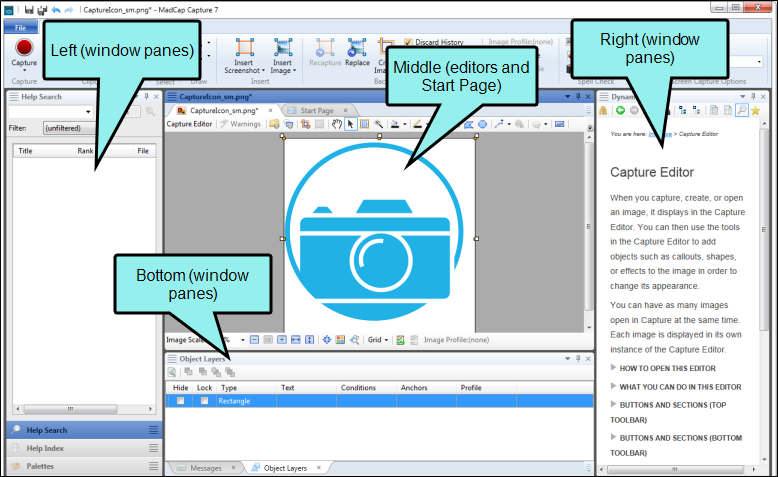Open Object Layers pane options dropdown arrow
This screenshot has height=477, width=778.
[x=568, y=358]
